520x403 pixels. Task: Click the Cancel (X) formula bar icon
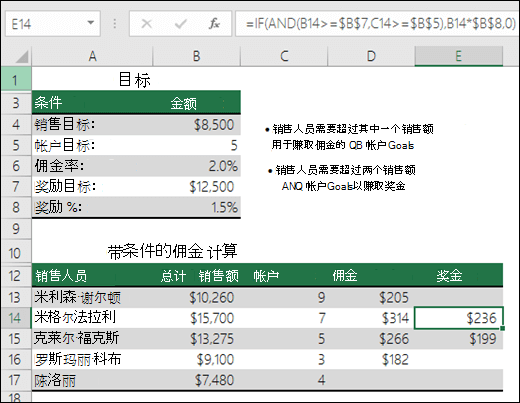point(146,24)
